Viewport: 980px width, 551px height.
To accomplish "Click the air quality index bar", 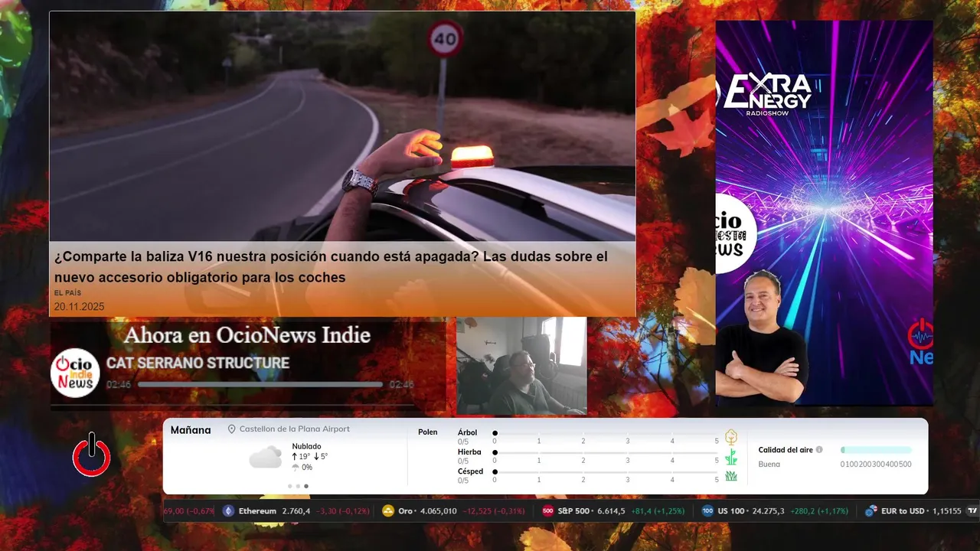I will point(876,450).
